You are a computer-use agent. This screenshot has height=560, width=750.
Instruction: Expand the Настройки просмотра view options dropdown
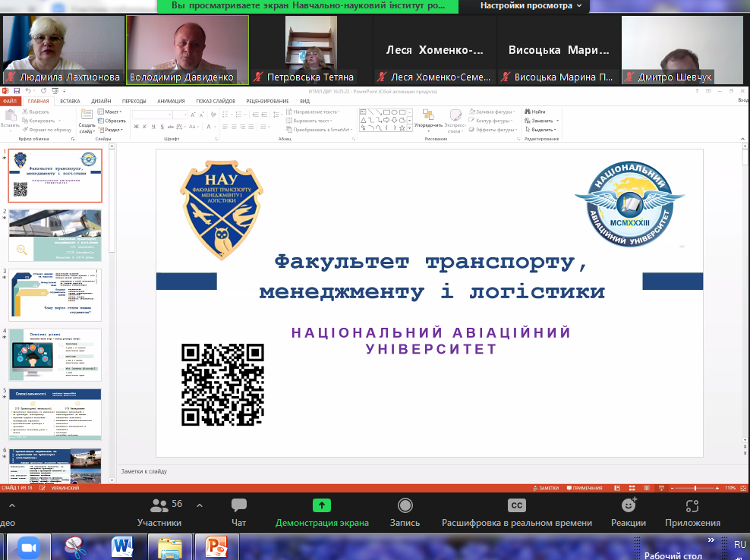531,5
